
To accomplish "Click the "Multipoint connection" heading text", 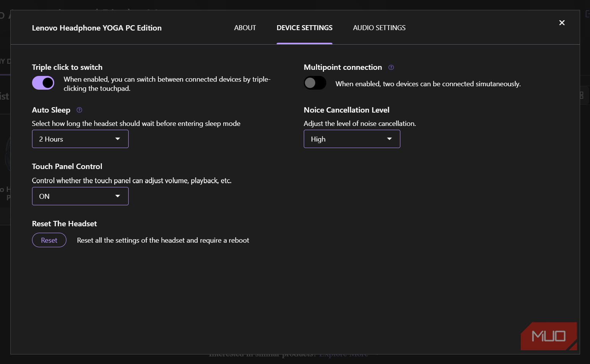I will 343,67.
